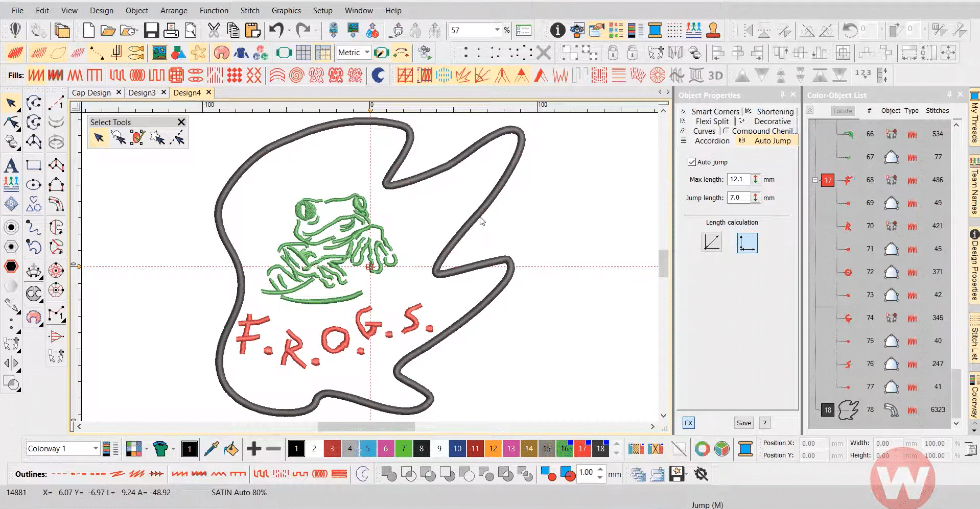Open the Stitch menu
This screenshot has width=980, height=509.
(x=250, y=10)
